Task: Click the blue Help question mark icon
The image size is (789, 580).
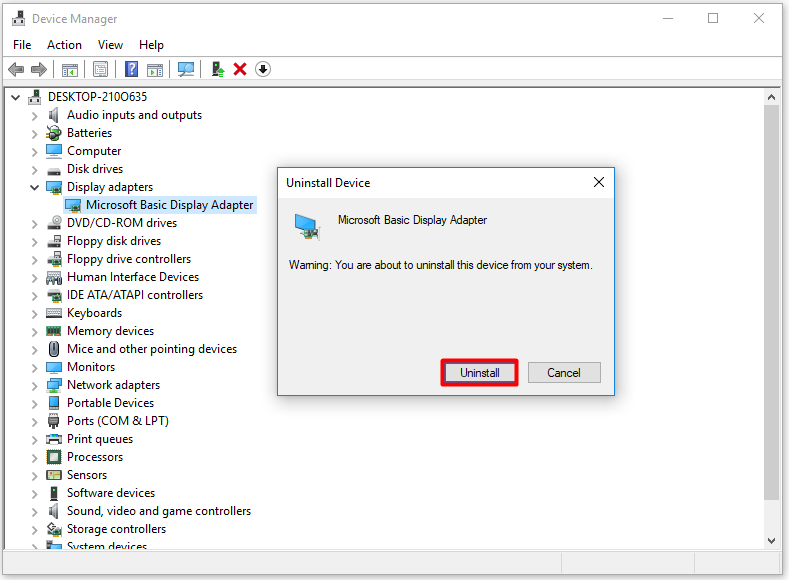Action: click(x=131, y=69)
